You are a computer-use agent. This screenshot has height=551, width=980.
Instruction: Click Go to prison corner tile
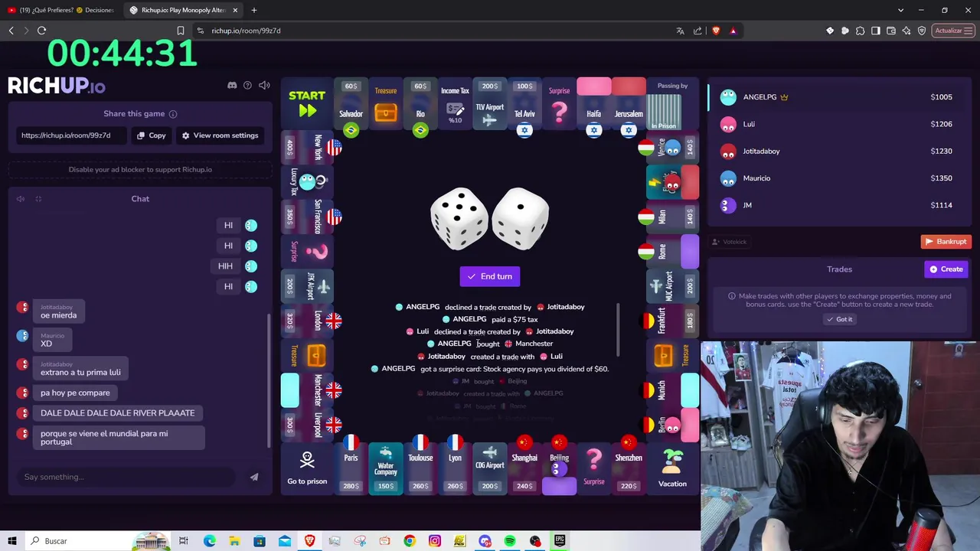pos(307,468)
